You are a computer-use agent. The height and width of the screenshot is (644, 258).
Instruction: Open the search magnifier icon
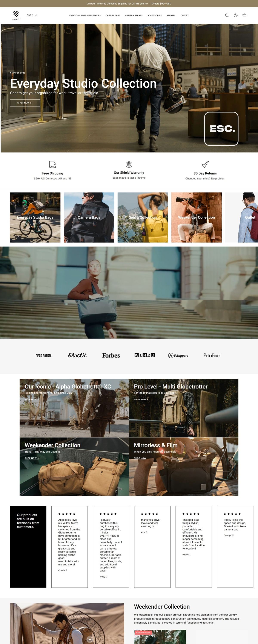(x=227, y=15)
